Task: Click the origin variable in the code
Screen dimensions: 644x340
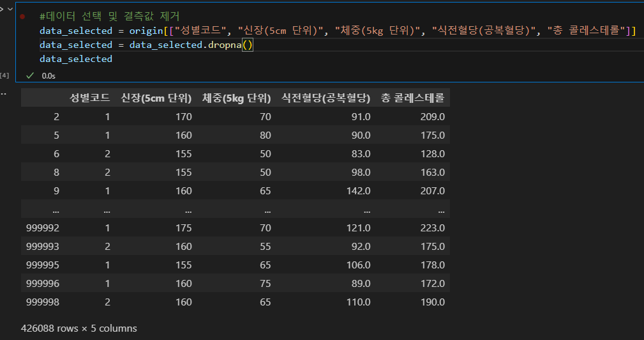Action: click(146, 31)
